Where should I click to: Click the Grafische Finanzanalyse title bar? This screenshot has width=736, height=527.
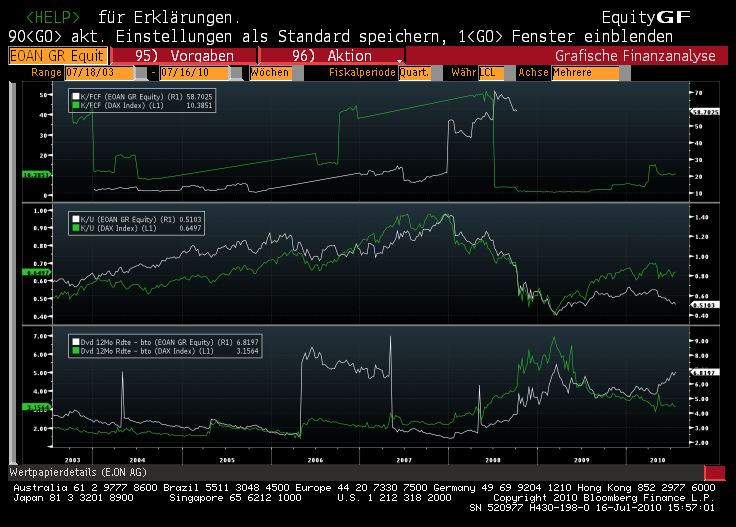point(567,56)
